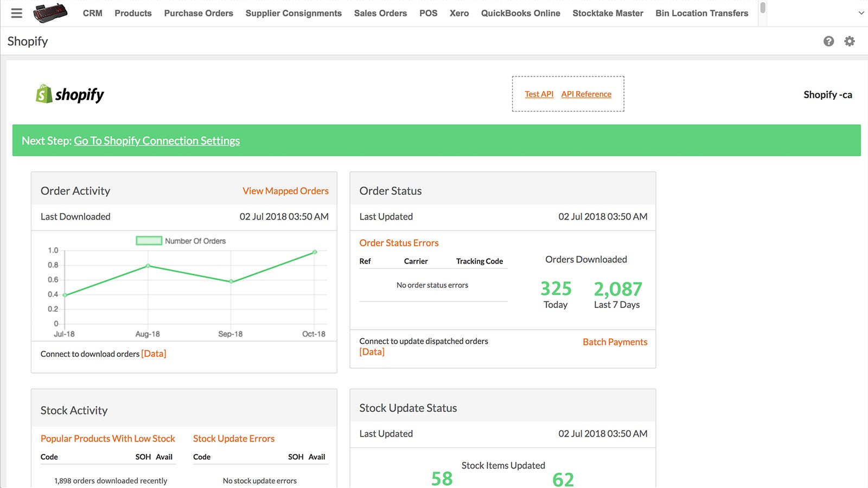868x488 pixels.
Task: Open the Batch Payments link
Action: tap(615, 342)
